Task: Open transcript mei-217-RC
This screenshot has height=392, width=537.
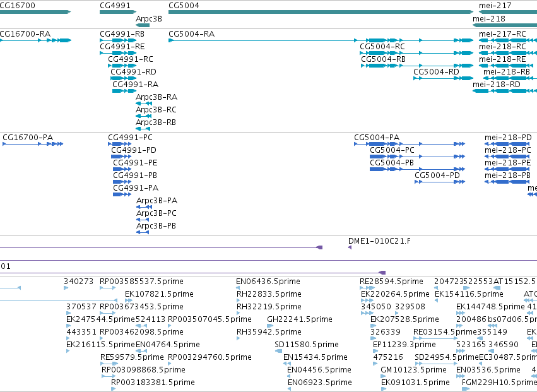Action: point(502,34)
